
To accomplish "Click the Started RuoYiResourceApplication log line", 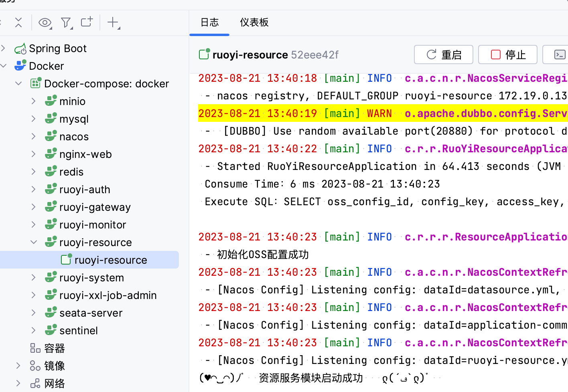I will pyautogui.click(x=383, y=166).
